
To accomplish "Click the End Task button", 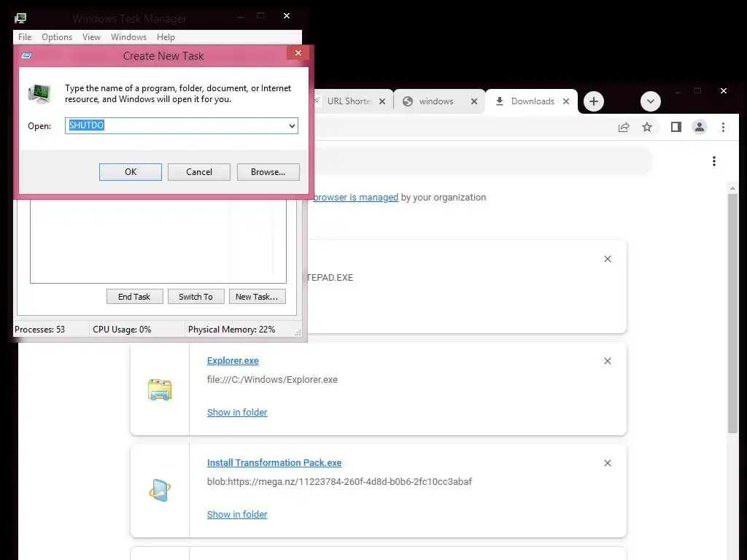I will (x=134, y=297).
